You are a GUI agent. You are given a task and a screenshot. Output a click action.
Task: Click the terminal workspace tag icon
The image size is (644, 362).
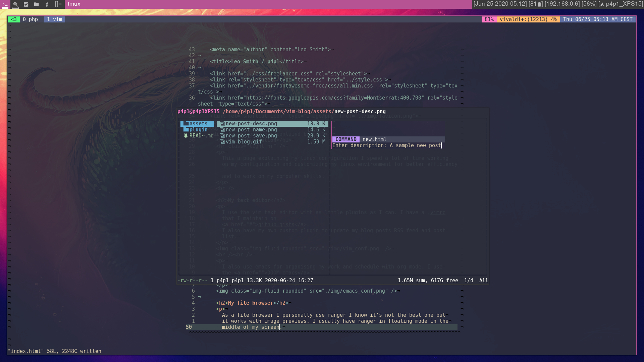coord(5,4)
